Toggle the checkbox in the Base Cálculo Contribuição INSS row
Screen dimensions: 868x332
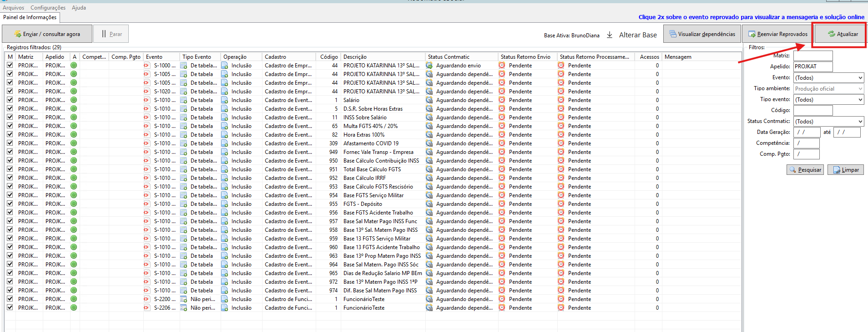point(10,161)
